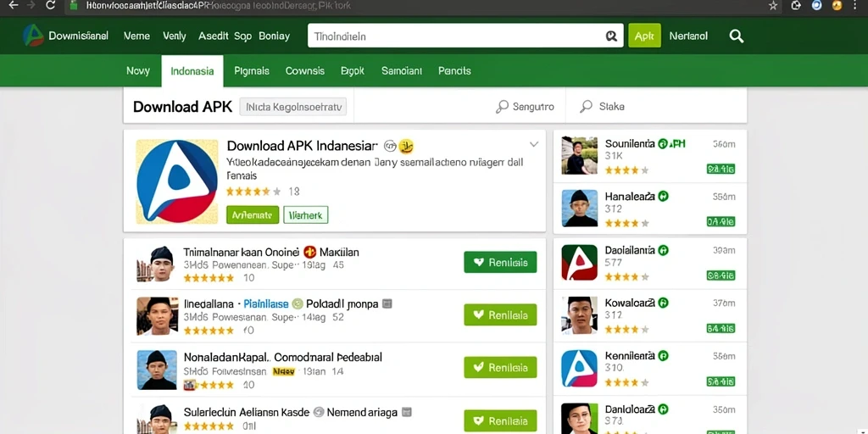Switch to the Indonasia tab
Viewport: 868px width, 434px height.
192,71
